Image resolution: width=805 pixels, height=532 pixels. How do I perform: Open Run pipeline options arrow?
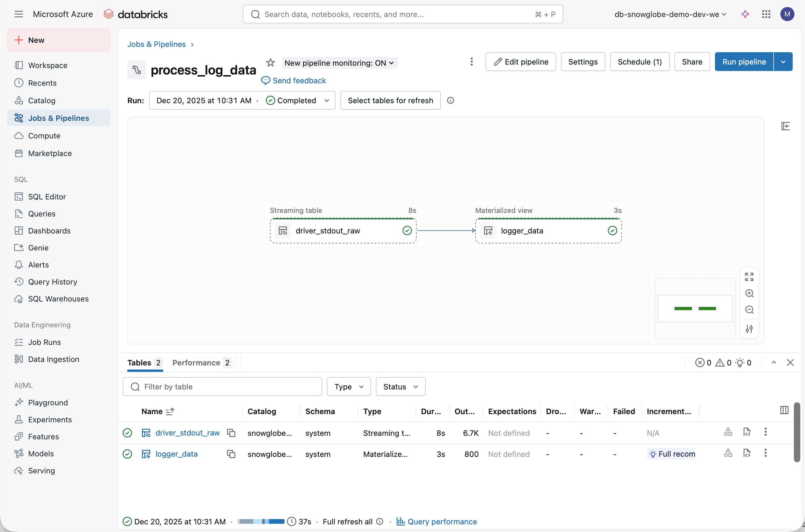pyautogui.click(x=783, y=62)
